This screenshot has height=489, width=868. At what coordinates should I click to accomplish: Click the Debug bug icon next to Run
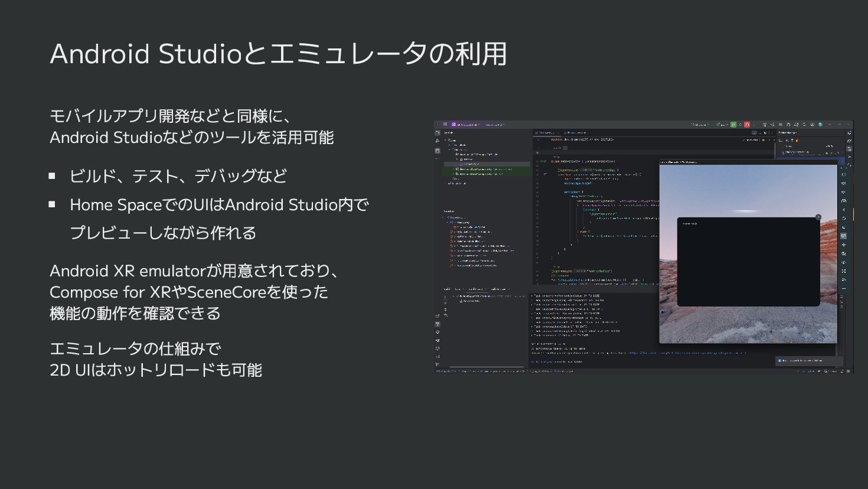coord(740,125)
